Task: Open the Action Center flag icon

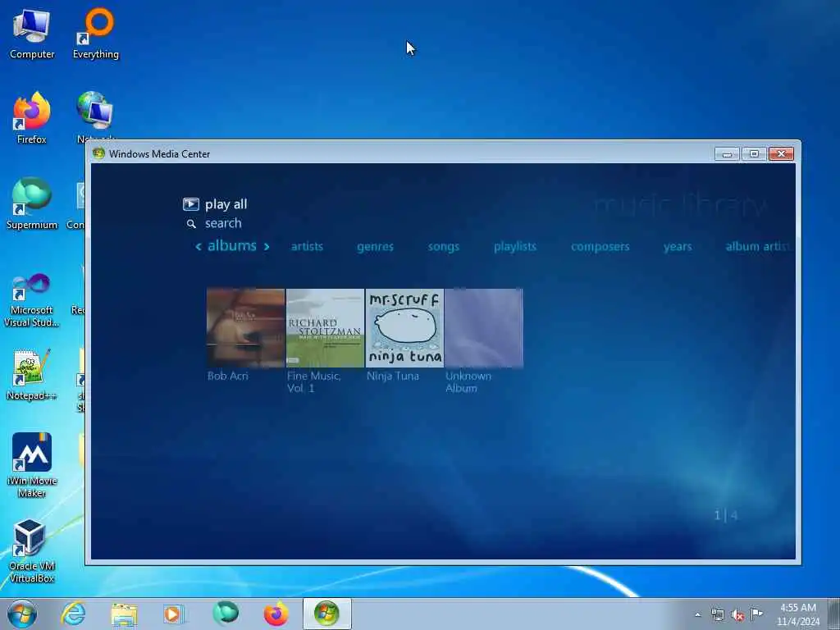Action: click(x=756, y=614)
